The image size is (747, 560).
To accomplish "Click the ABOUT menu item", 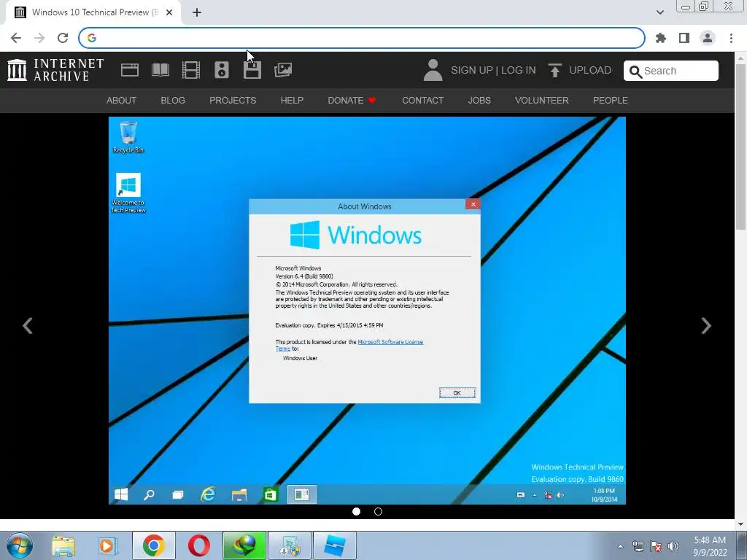I will tap(122, 101).
